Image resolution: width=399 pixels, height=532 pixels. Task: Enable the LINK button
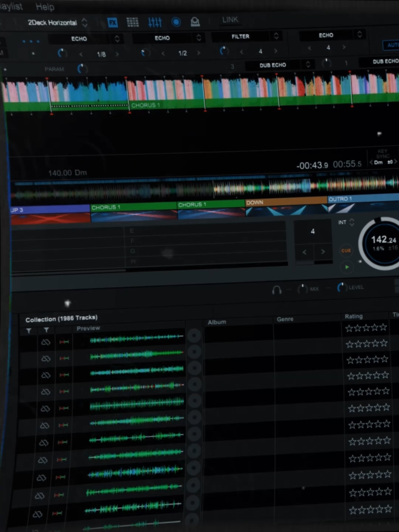(230, 20)
